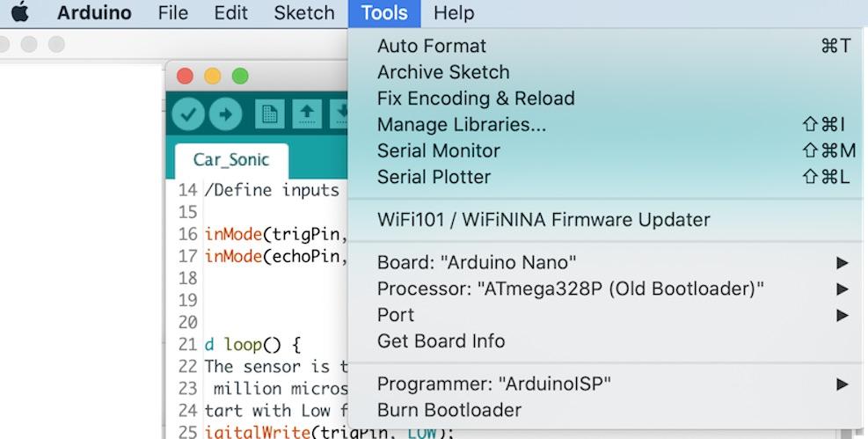Viewport: 868px width, 439px height.
Task: Close Arduino window with red button
Action: 185,76
